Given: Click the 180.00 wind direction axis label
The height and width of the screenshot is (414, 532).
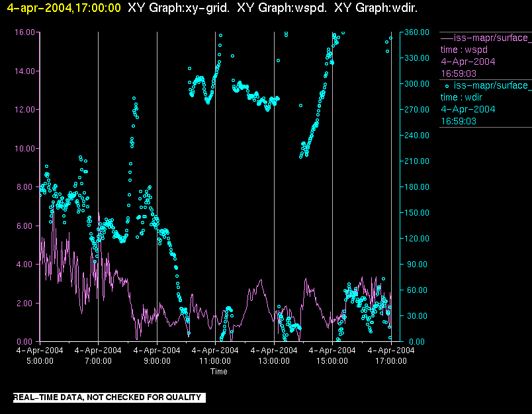Looking at the screenshot, I should [417, 186].
